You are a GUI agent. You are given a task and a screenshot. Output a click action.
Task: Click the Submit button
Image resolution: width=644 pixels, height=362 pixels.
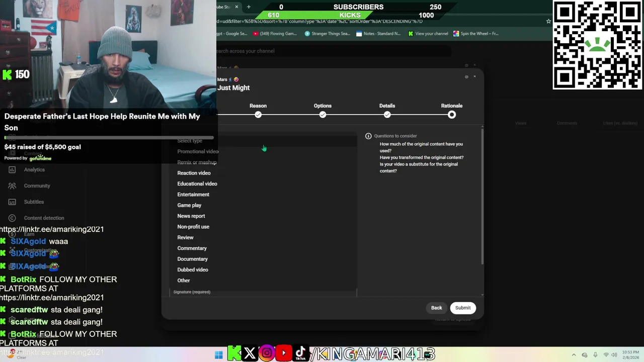tap(463, 308)
